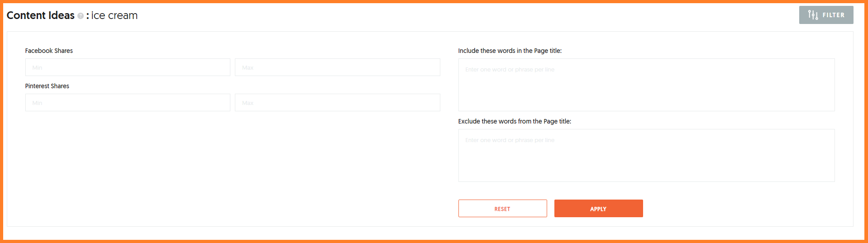Click the Pinterest Shares label

(47, 86)
